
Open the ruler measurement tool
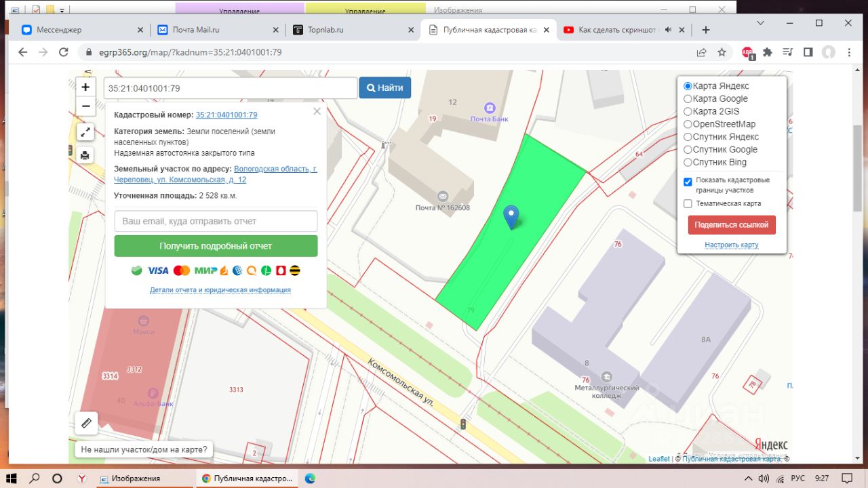tap(86, 423)
